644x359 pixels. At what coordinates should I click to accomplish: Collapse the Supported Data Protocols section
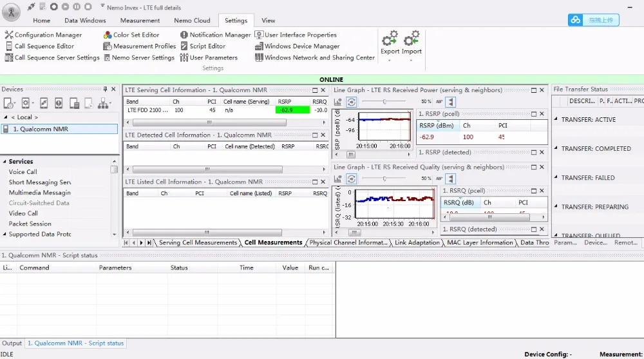[5, 234]
